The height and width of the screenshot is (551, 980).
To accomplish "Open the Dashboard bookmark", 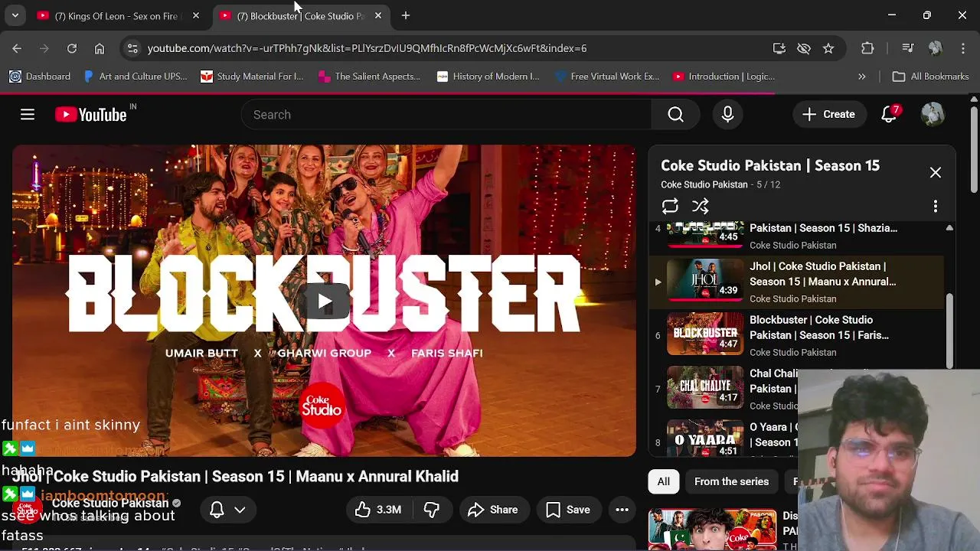I will (40, 77).
